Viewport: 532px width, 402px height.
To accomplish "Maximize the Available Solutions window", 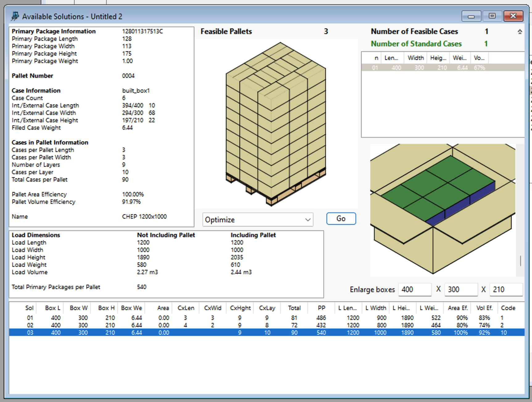I will coord(492,16).
